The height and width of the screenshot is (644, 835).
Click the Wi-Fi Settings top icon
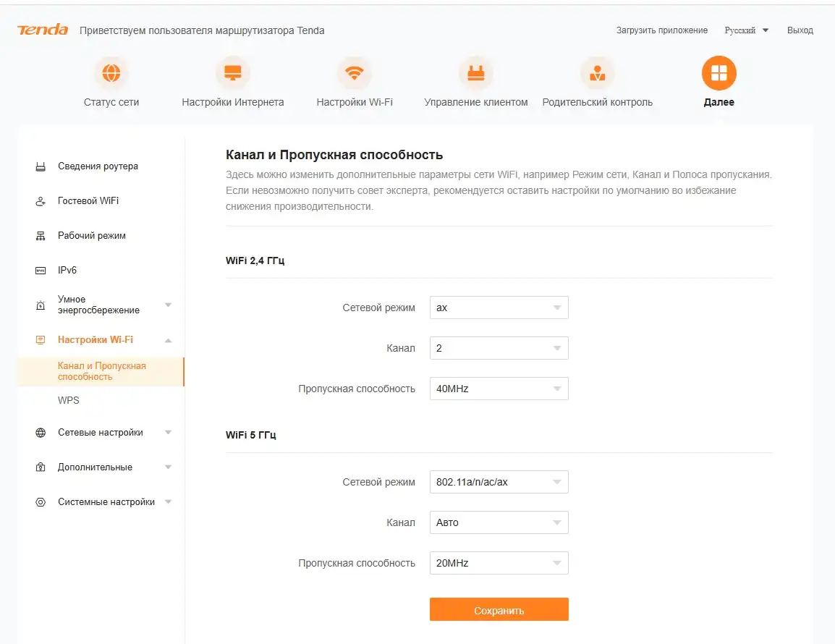[x=355, y=73]
